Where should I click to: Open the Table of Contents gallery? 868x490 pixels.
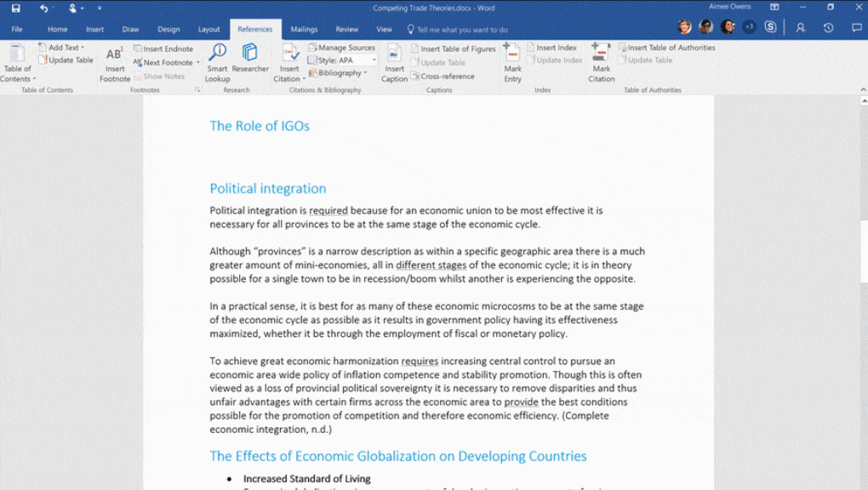tap(18, 63)
